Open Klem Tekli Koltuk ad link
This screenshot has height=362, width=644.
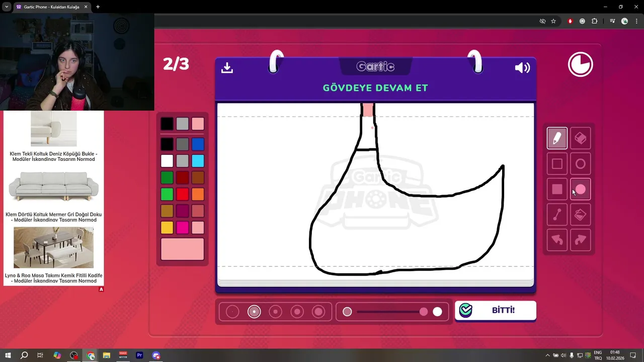point(53,157)
